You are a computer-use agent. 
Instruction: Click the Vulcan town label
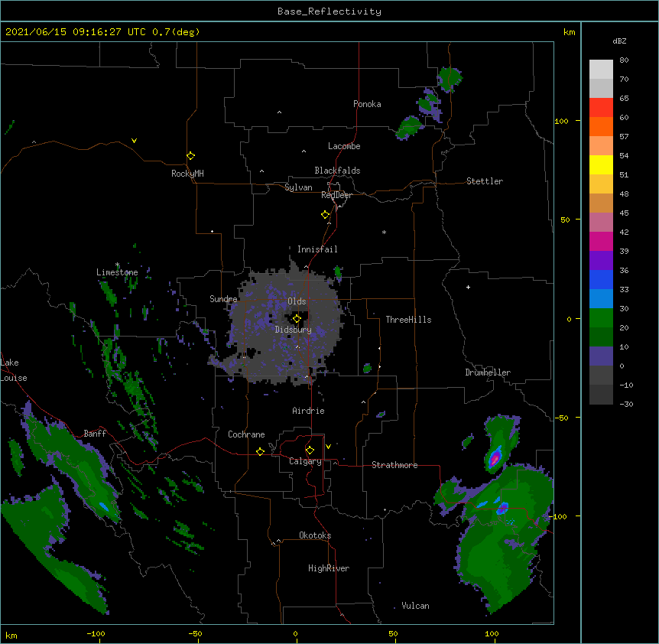pyautogui.click(x=415, y=606)
